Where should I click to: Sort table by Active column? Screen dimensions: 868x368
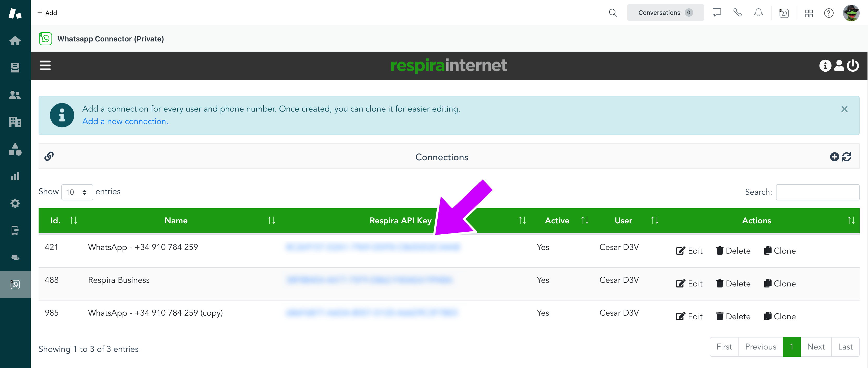coord(585,220)
